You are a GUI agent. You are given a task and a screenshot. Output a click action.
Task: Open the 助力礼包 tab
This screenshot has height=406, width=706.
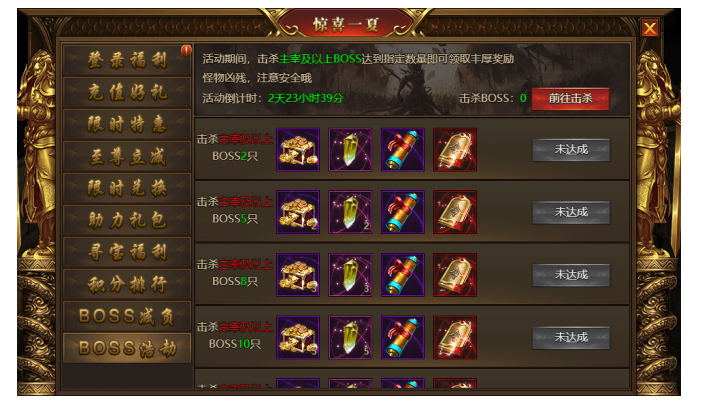(x=127, y=221)
